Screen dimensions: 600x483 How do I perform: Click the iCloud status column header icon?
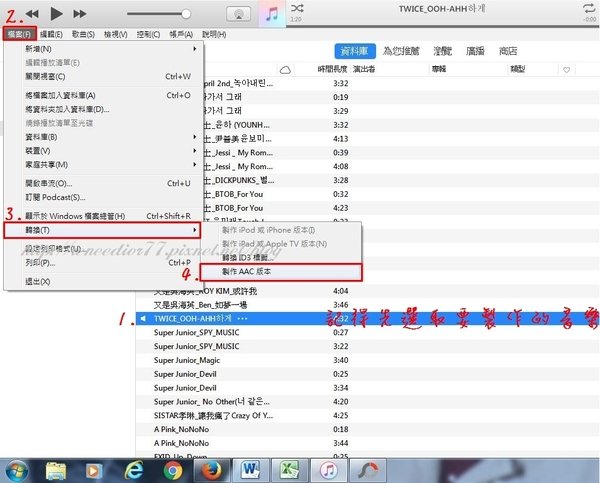(x=285, y=70)
